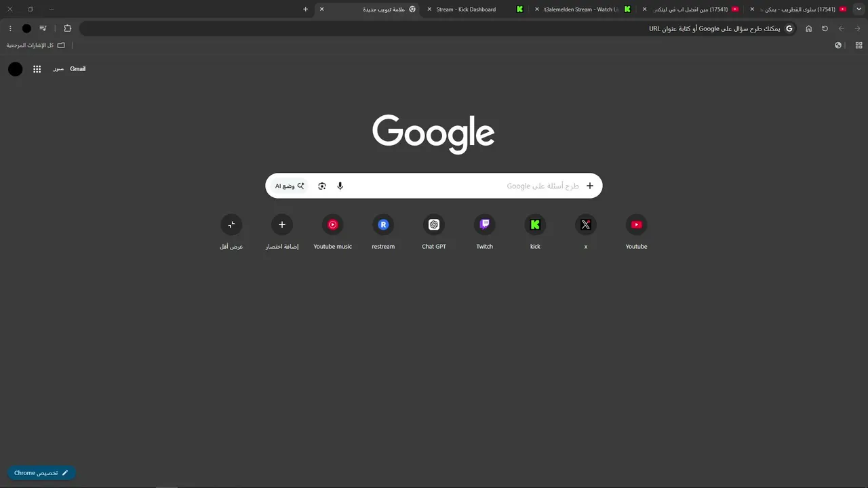Close the سلوى القطريب YouTube tab
Viewport: 868px width, 488px height.
click(752, 9)
